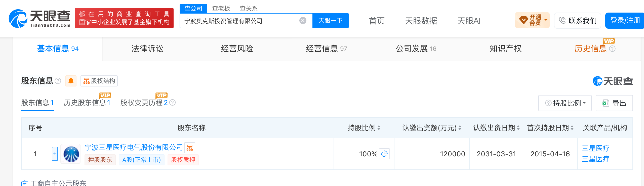The width and height of the screenshot is (644, 186).
Task: Click the orange alert bell icon
Action: [71, 81]
